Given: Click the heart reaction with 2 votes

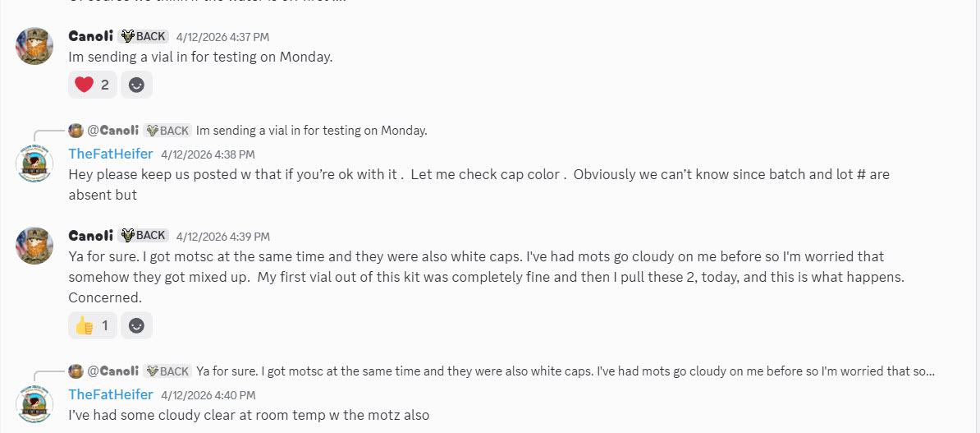Looking at the screenshot, I should (93, 85).
